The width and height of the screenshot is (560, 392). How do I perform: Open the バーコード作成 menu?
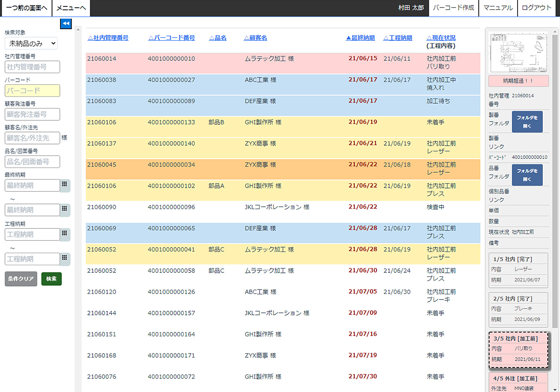(x=453, y=8)
